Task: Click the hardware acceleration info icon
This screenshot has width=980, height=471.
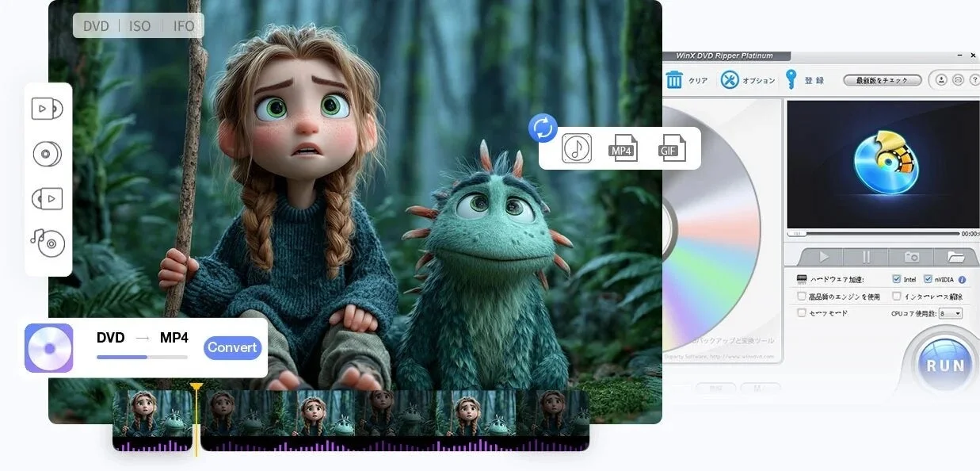Action: [x=963, y=280]
